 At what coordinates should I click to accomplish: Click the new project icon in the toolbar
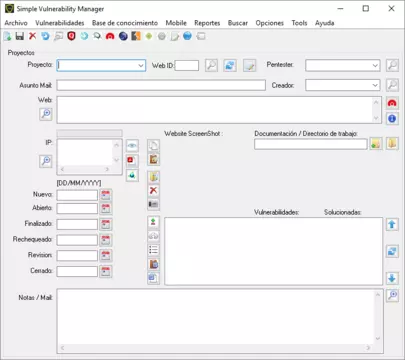pos(7,36)
